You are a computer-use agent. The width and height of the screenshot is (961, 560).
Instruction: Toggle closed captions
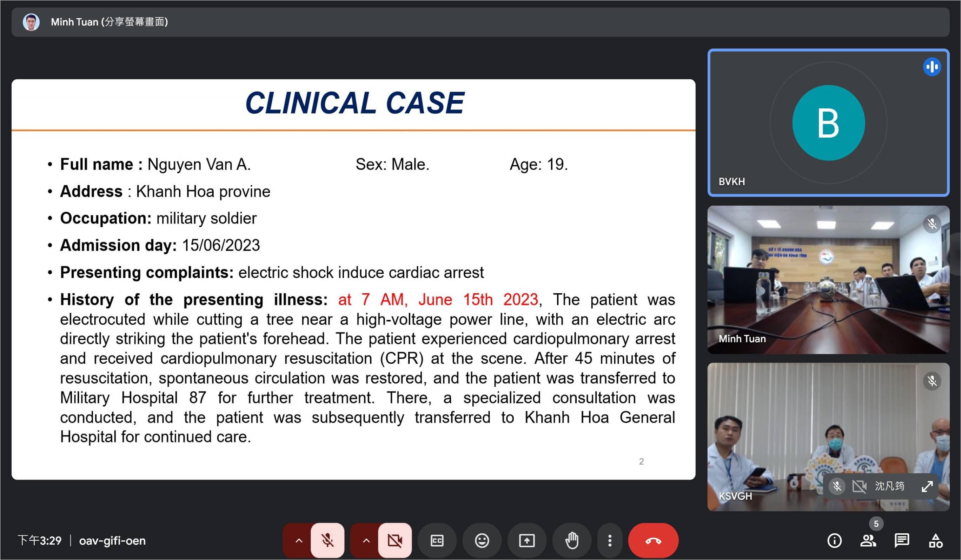tap(437, 540)
